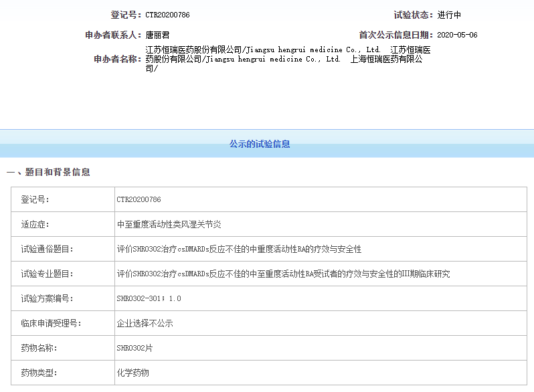The height and width of the screenshot is (392, 534).
Task: Click the 临床申请受理号 row label
Action: pyautogui.click(x=51, y=323)
